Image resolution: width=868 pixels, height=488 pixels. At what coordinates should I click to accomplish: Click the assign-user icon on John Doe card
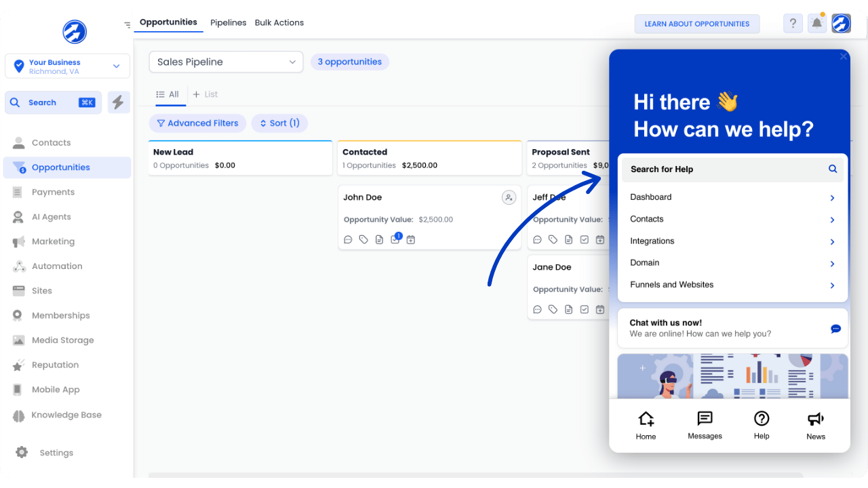point(509,197)
